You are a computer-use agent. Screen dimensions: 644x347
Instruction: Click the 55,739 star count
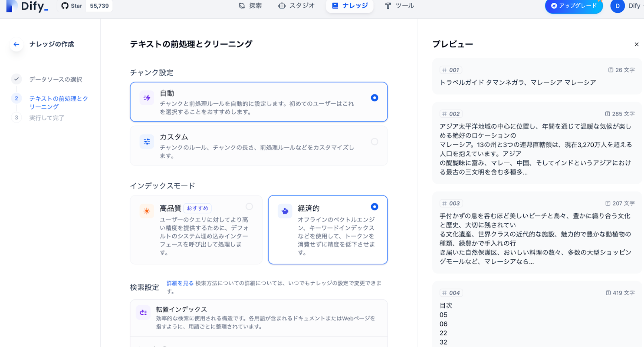click(99, 6)
